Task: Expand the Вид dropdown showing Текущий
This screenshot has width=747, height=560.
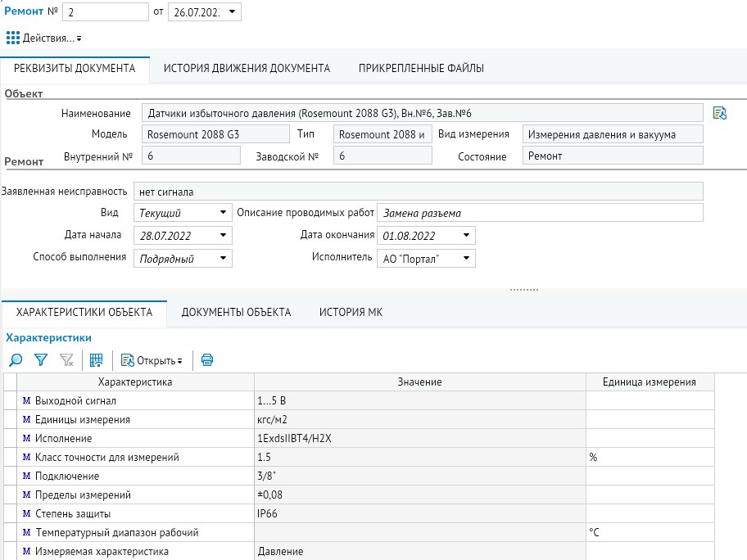Action: (x=223, y=212)
